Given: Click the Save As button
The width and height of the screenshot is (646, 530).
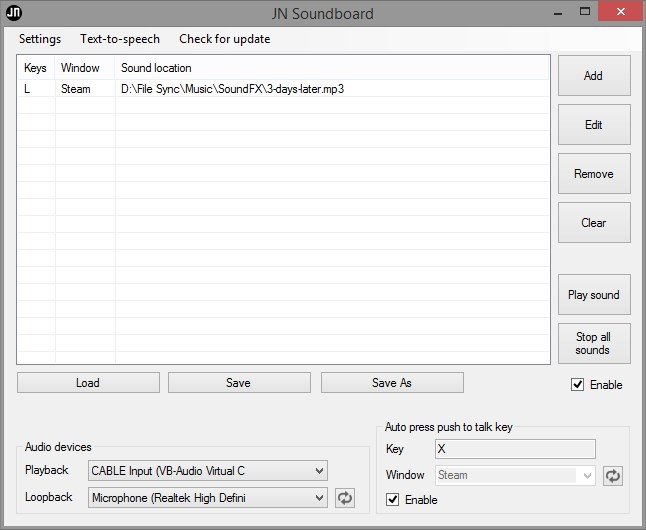Looking at the screenshot, I should click(391, 382).
